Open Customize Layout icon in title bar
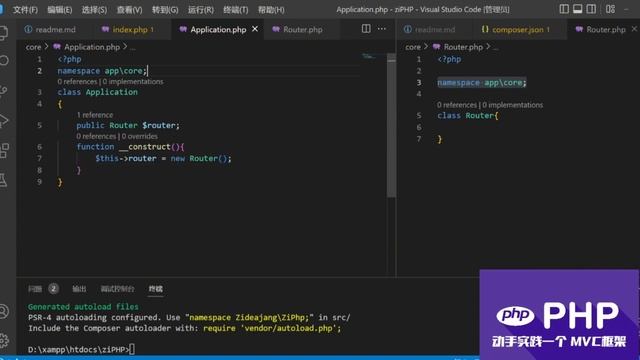This screenshot has width=640, height=360. coord(611,9)
